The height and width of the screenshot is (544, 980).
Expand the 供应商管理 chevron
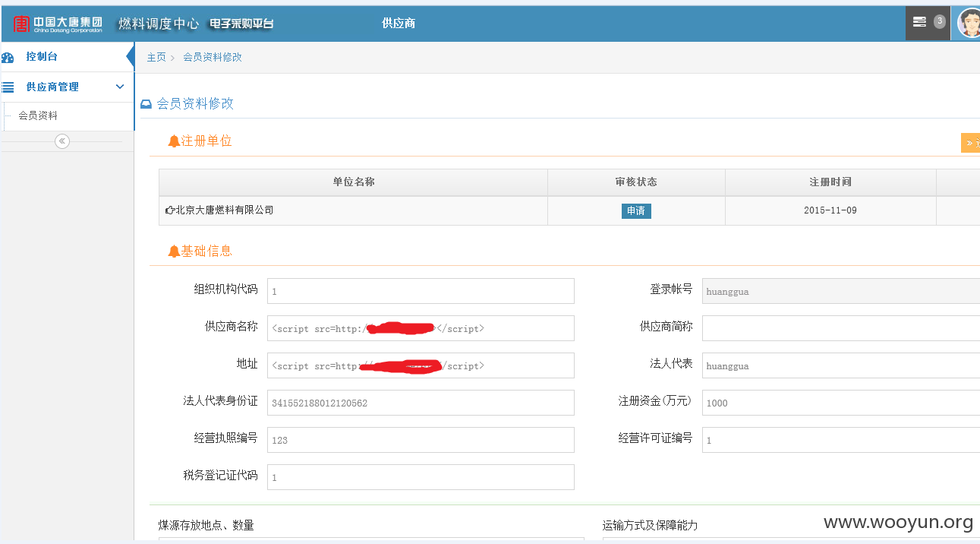pos(120,87)
